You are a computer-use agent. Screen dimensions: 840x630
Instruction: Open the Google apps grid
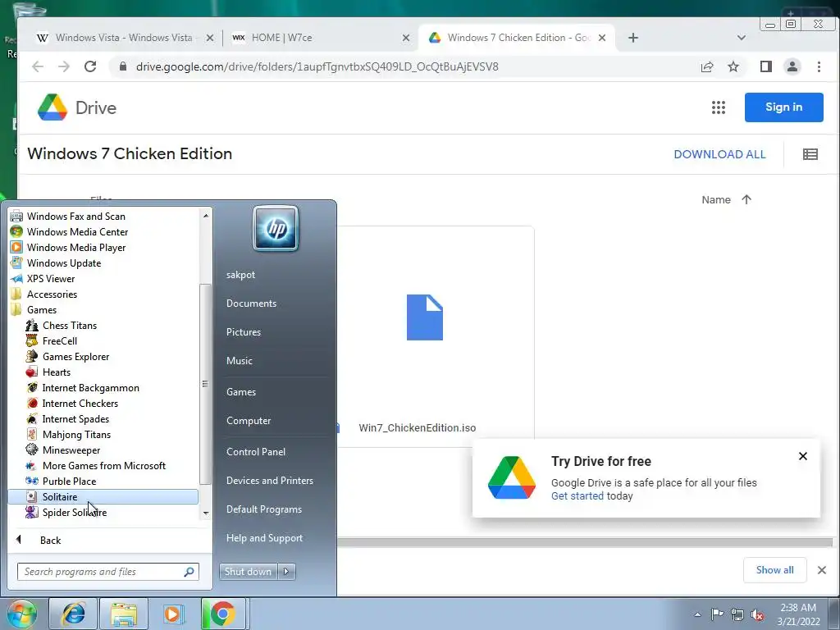(x=719, y=107)
